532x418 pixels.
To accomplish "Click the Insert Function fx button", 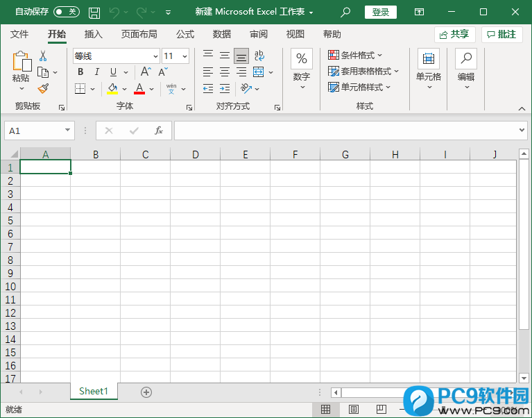I will pos(159,131).
